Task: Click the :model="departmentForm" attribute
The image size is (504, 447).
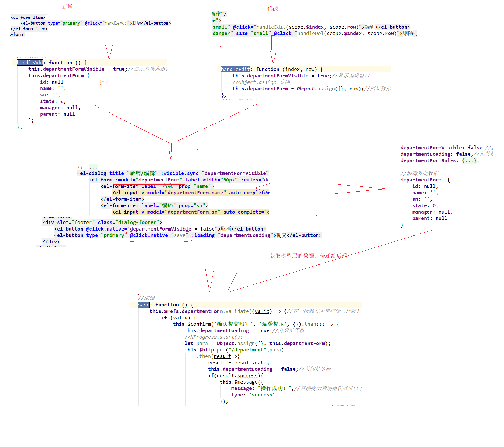Action: [149, 180]
